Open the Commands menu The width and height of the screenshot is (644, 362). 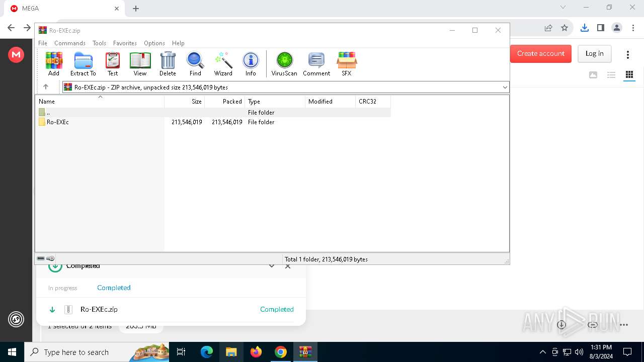[70, 43]
